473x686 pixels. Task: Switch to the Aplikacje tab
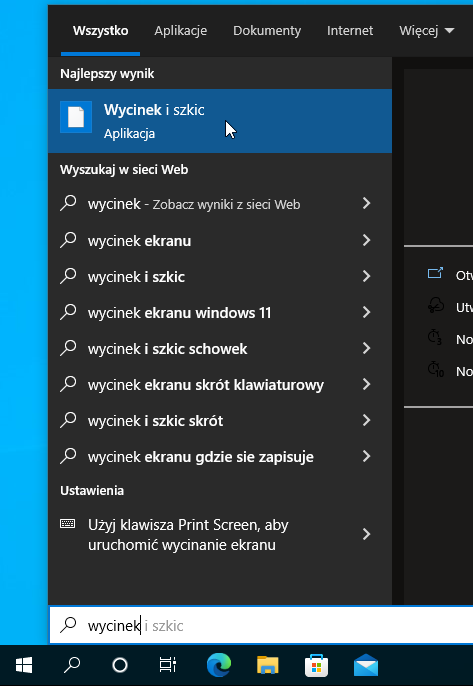point(180,31)
